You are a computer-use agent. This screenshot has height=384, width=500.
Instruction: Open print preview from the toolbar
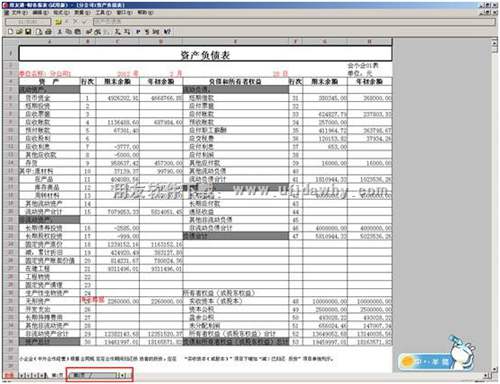click(x=39, y=32)
